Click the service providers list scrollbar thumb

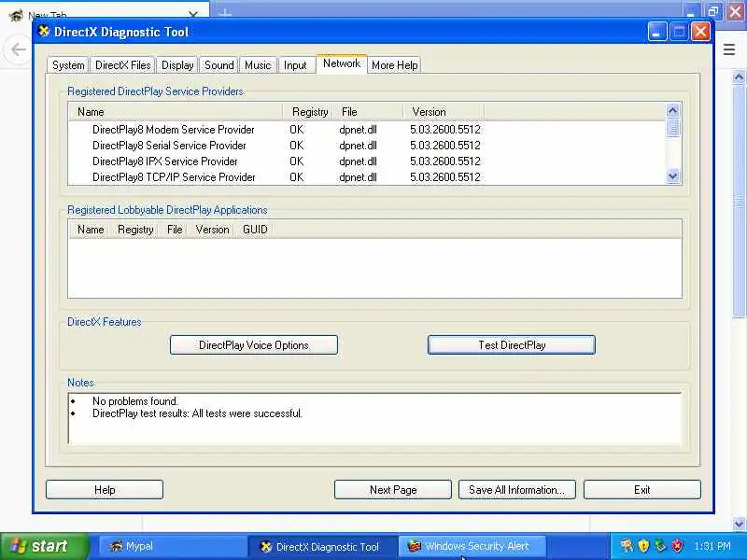pyautogui.click(x=672, y=128)
